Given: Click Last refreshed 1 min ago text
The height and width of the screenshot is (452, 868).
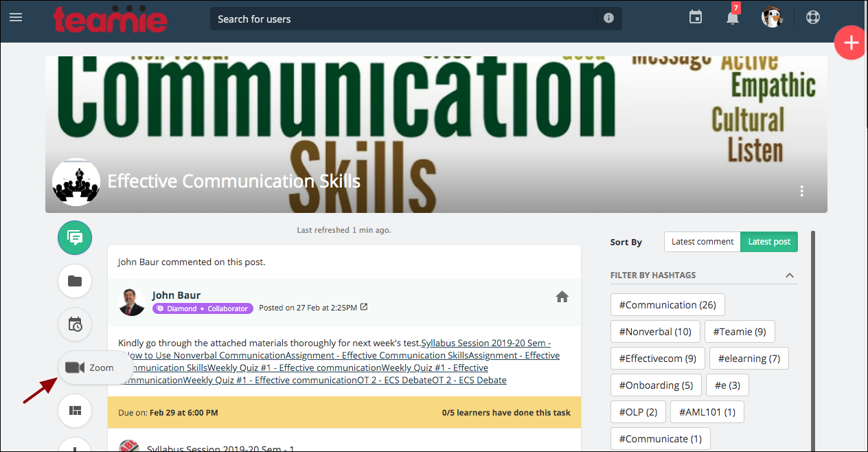Looking at the screenshot, I should click(x=344, y=230).
